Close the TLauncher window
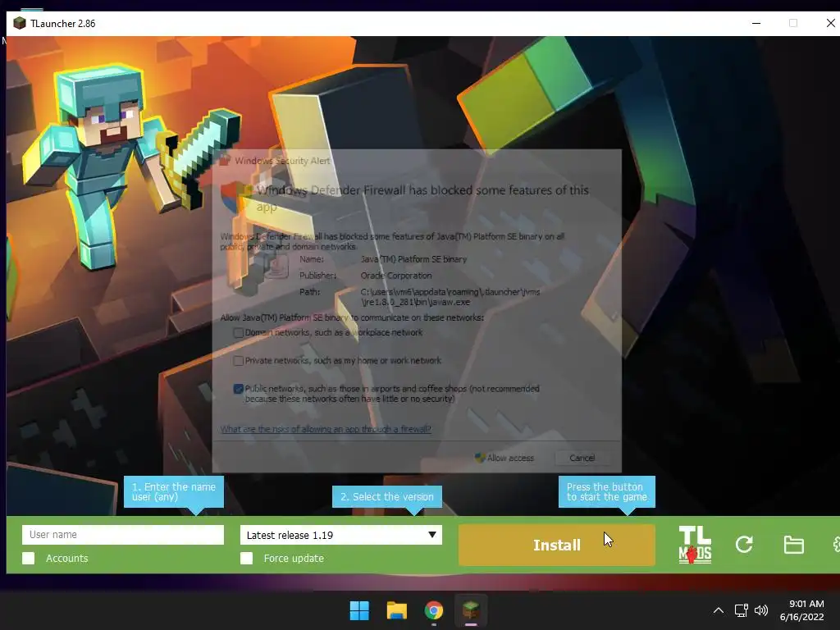This screenshot has width=840, height=630. point(830,23)
